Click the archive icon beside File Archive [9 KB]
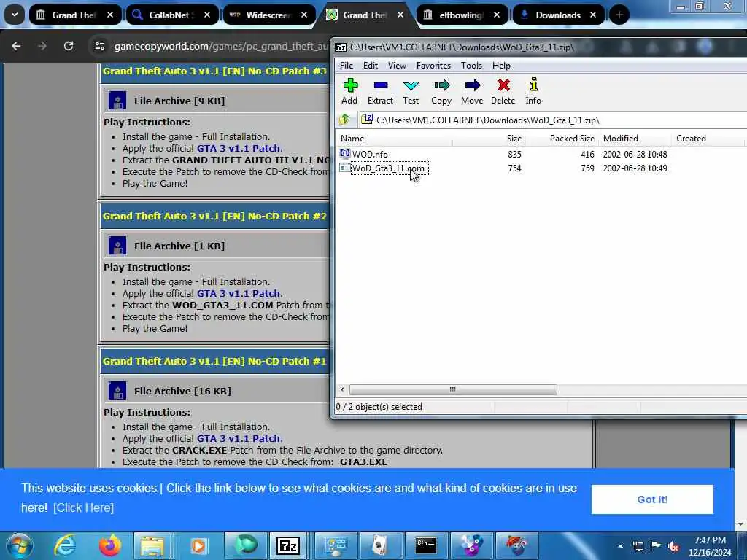Viewport: 747px width, 560px height. [x=117, y=101]
